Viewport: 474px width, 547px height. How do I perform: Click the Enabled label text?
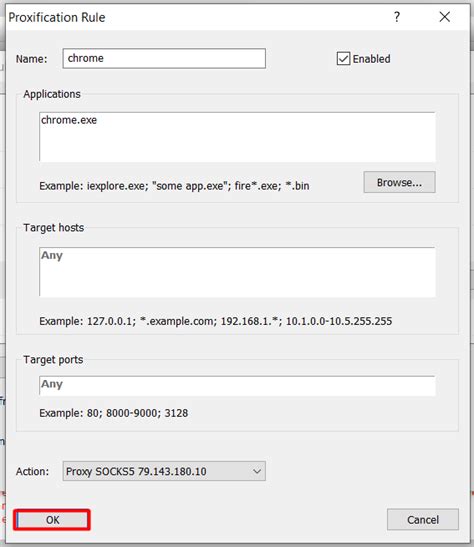pyautogui.click(x=371, y=59)
